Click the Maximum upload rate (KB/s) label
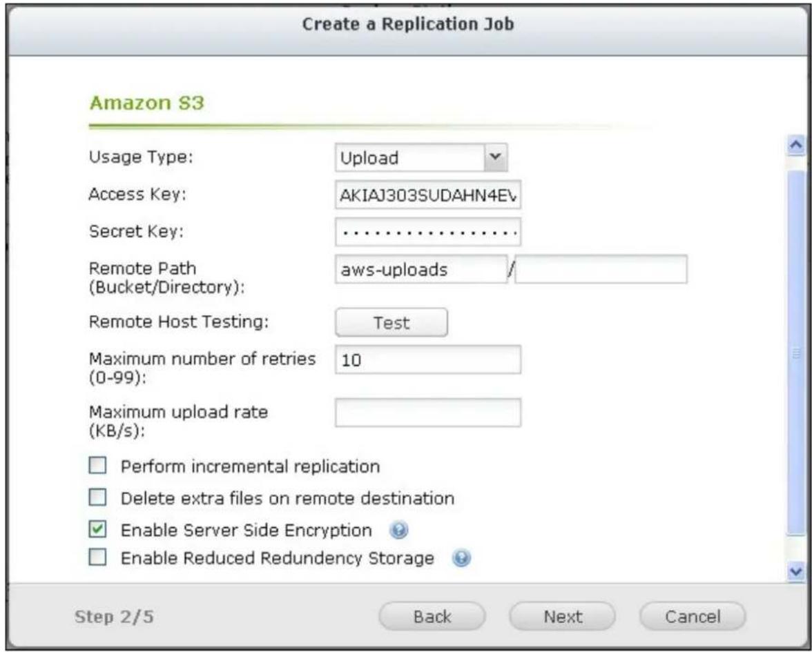 click(178, 421)
